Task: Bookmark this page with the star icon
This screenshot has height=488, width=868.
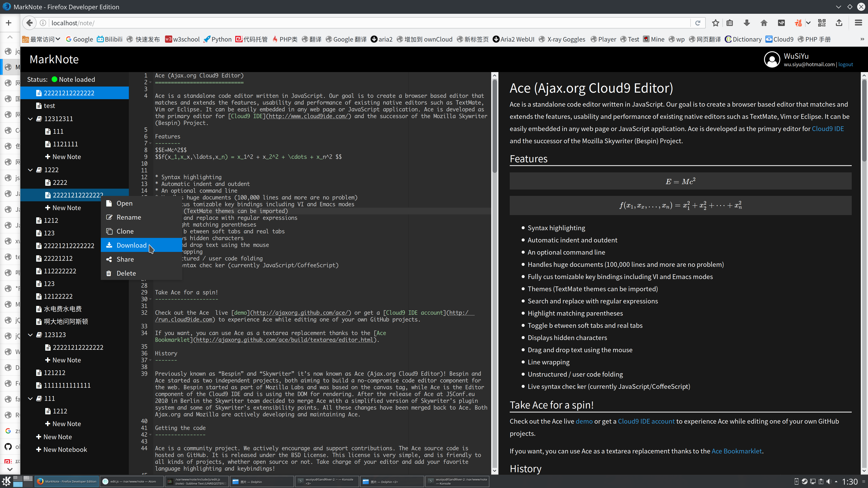Action: coord(715,23)
